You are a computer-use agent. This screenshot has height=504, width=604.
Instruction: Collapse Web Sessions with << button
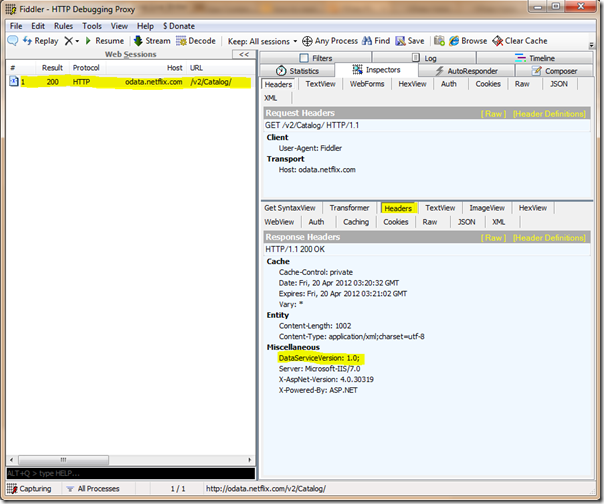pos(244,54)
